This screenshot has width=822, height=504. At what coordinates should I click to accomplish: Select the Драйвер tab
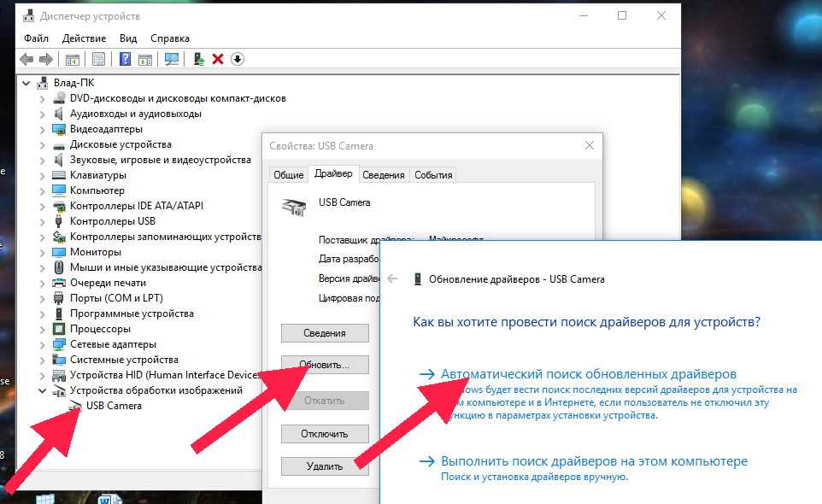[x=333, y=173]
